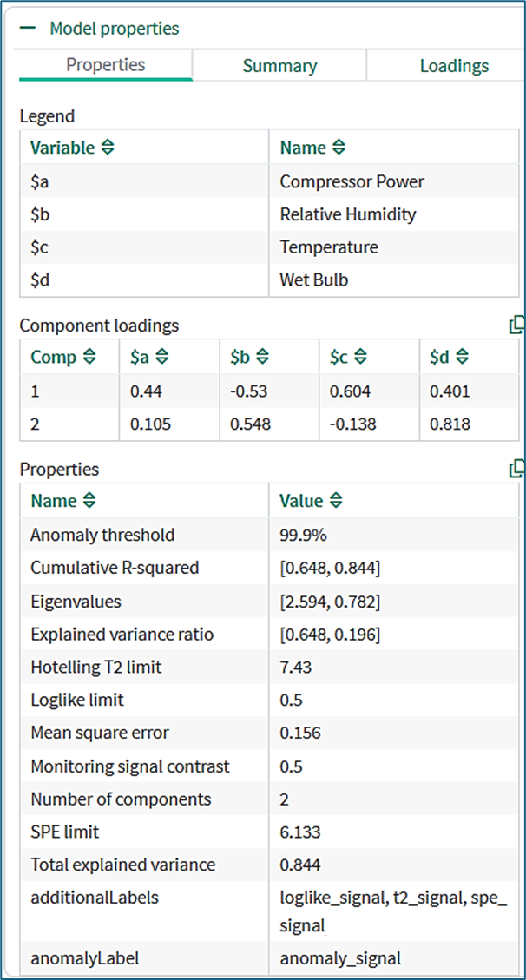Sort Legend by Variable column
Screen dimensions: 526x980
pos(108,148)
